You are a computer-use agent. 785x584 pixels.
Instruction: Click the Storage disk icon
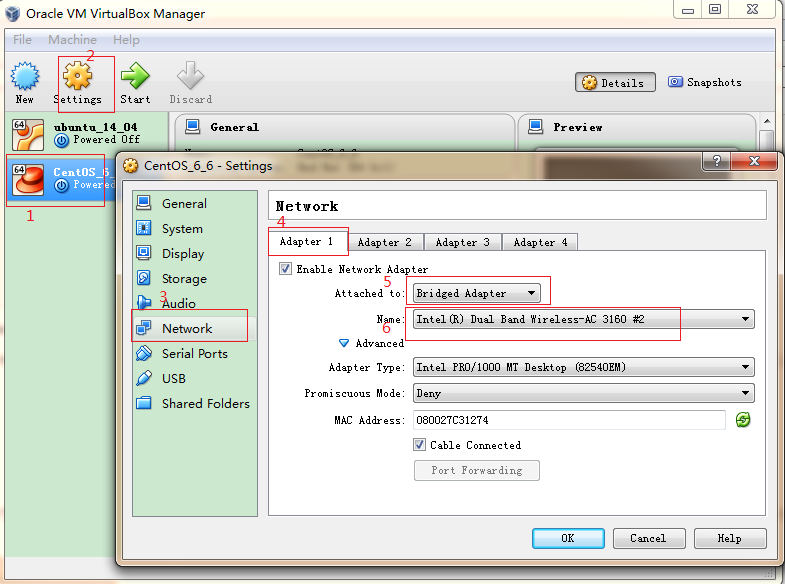tap(144, 278)
